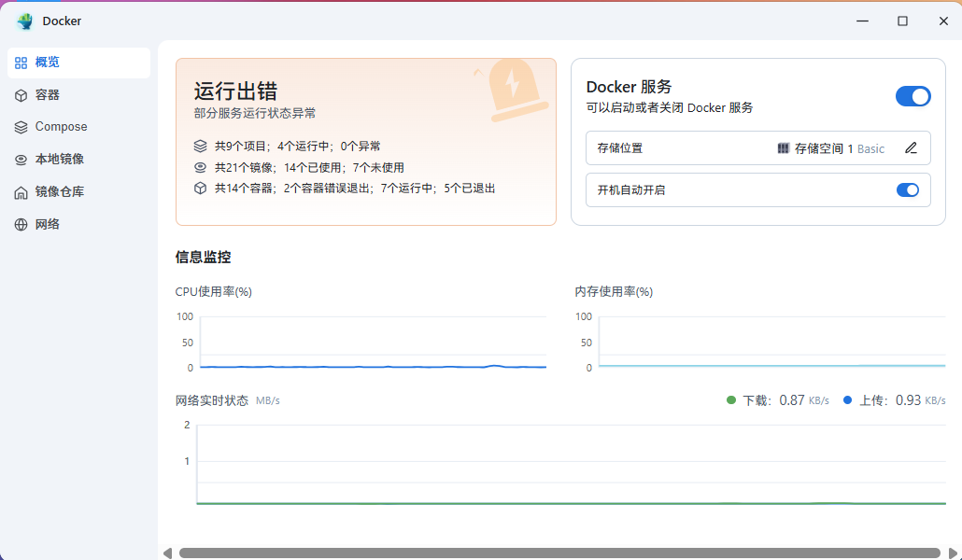This screenshot has width=962, height=560.
Task: Click the green 下载 legend dot
Action: (730, 399)
